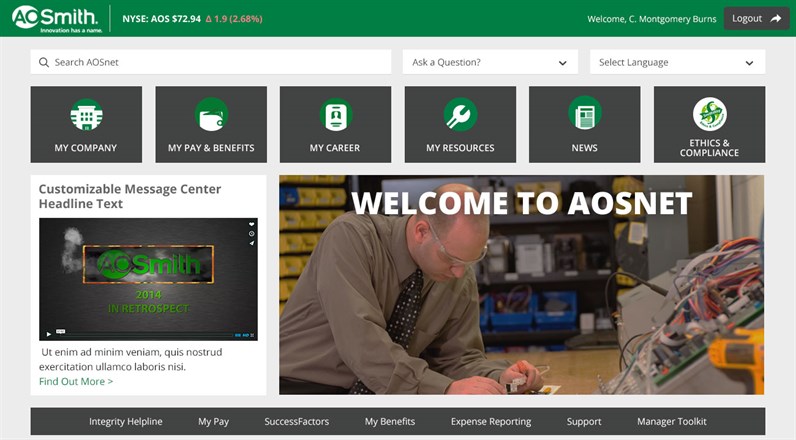796x440 pixels.
Task: Open Find Out More link
Action: click(76, 381)
